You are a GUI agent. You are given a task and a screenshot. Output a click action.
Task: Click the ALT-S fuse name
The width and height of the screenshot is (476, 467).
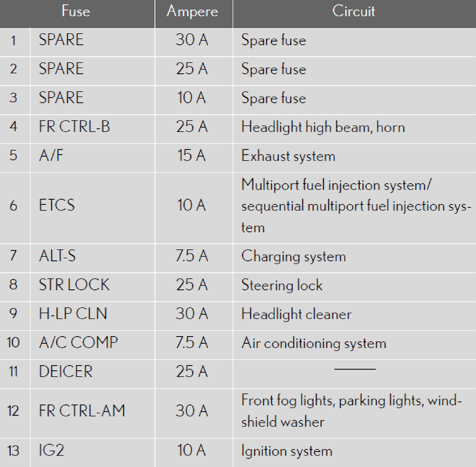tap(57, 256)
